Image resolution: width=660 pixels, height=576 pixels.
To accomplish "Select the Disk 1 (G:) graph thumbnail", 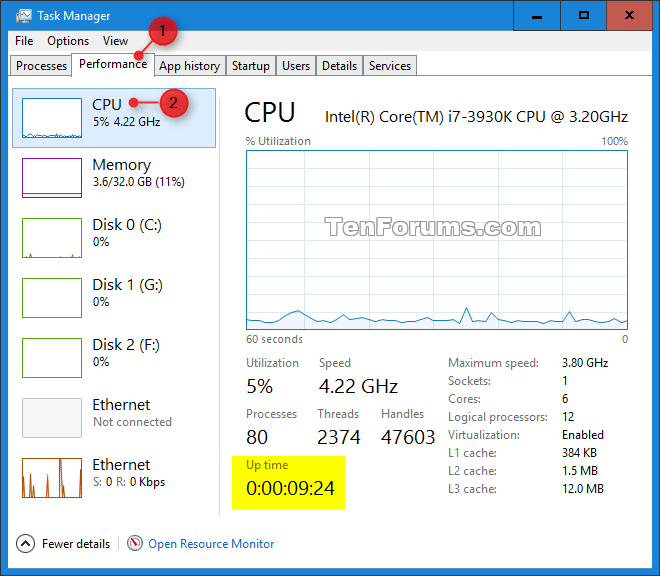I will [52, 298].
